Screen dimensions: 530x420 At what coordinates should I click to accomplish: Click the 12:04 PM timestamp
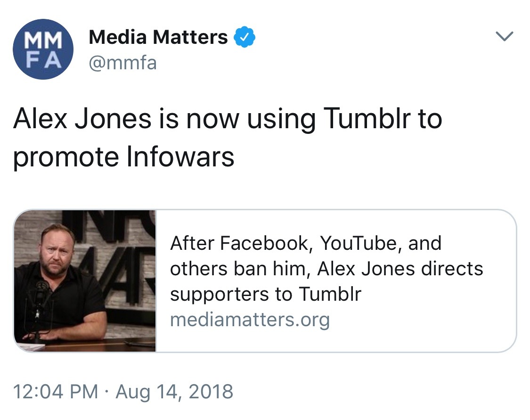click(x=56, y=392)
